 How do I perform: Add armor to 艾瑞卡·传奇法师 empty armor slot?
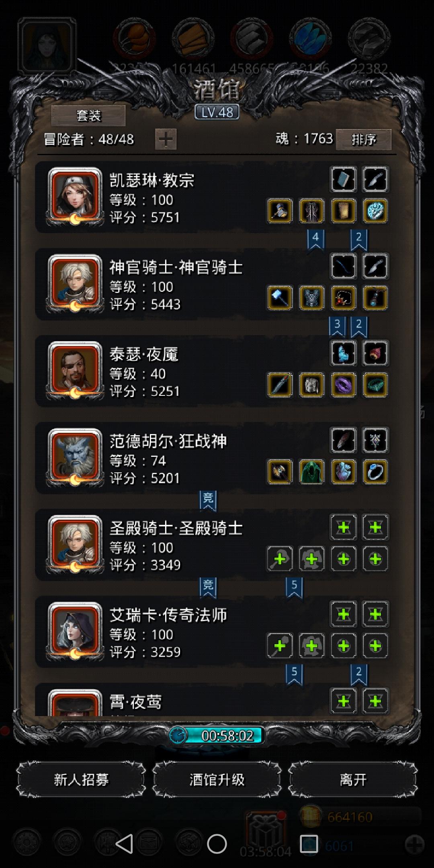coord(311,646)
